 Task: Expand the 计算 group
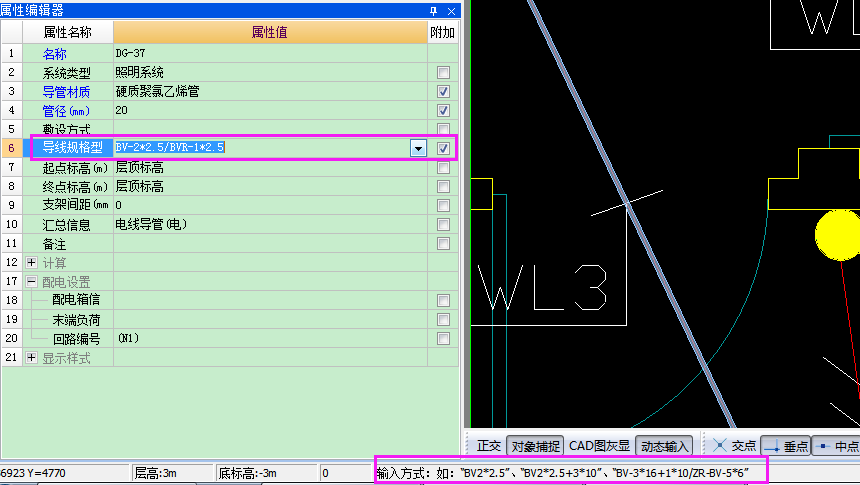coord(31,262)
